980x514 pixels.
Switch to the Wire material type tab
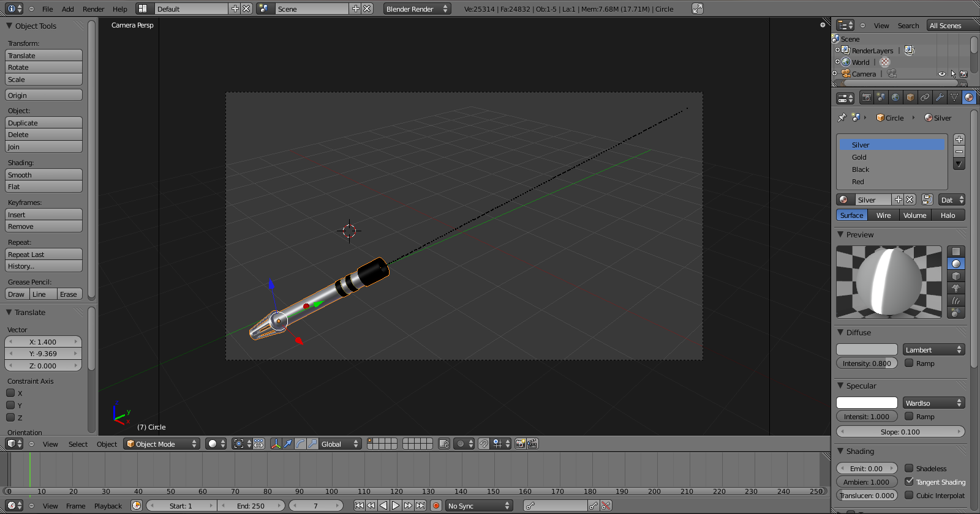(883, 215)
